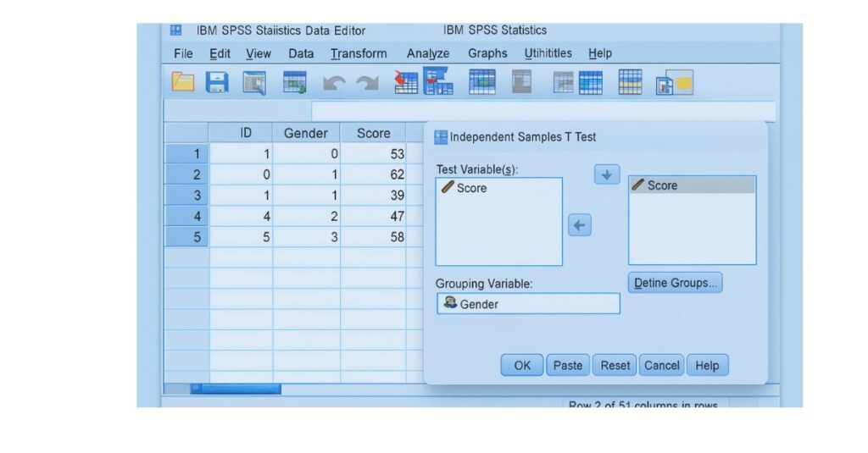Click the ID cell in row 2
Image resolution: width=868 pixels, height=453 pixels.
pyautogui.click(x=240, y=174)
